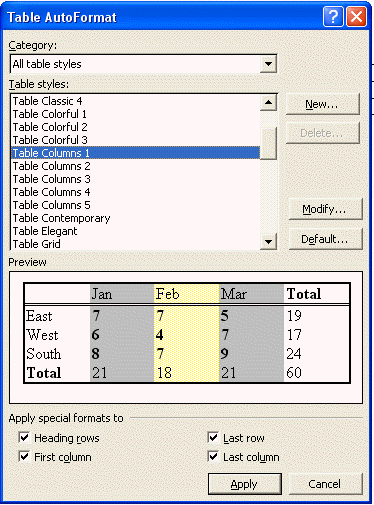
Task: Uncheck the First column checkbox
Action: click(x=24, y=456)
